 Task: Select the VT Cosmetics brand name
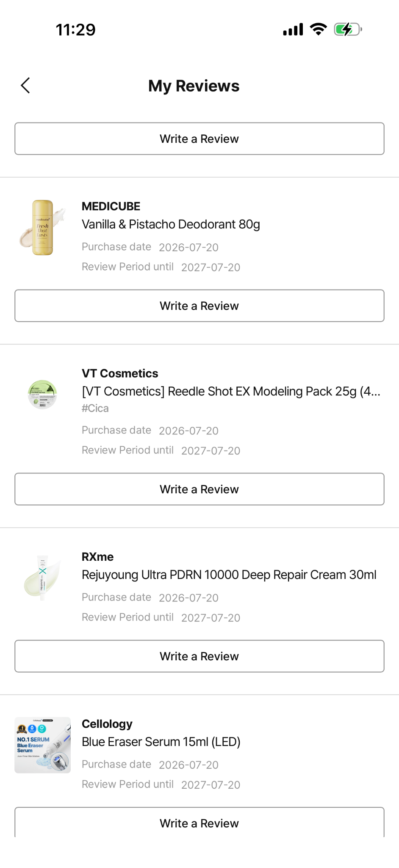(x=120, y=373)
